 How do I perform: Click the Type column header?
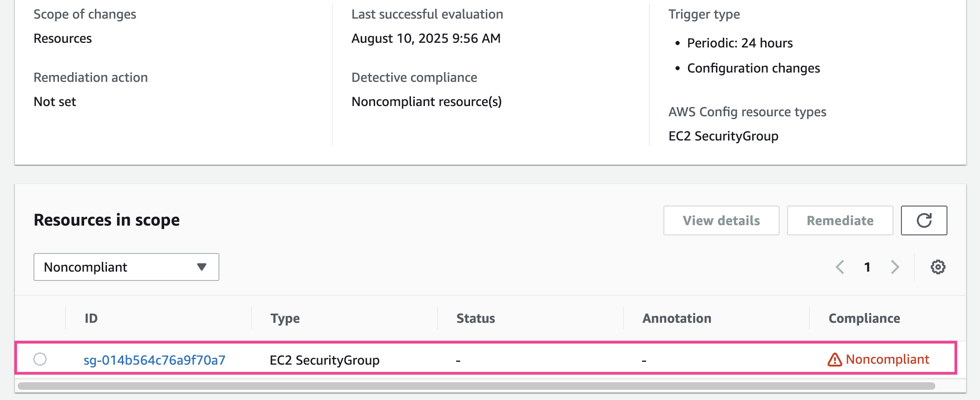tap(285, 318)
